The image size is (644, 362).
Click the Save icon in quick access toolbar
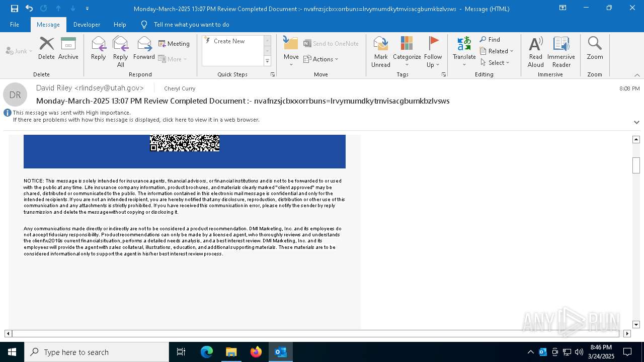tap(15, 9)
